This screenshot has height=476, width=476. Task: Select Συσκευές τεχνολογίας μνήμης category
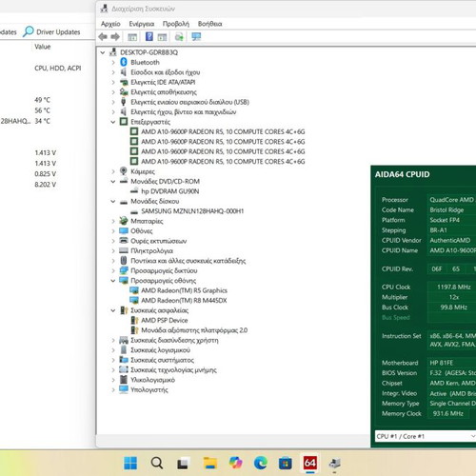tap(173, 369)
